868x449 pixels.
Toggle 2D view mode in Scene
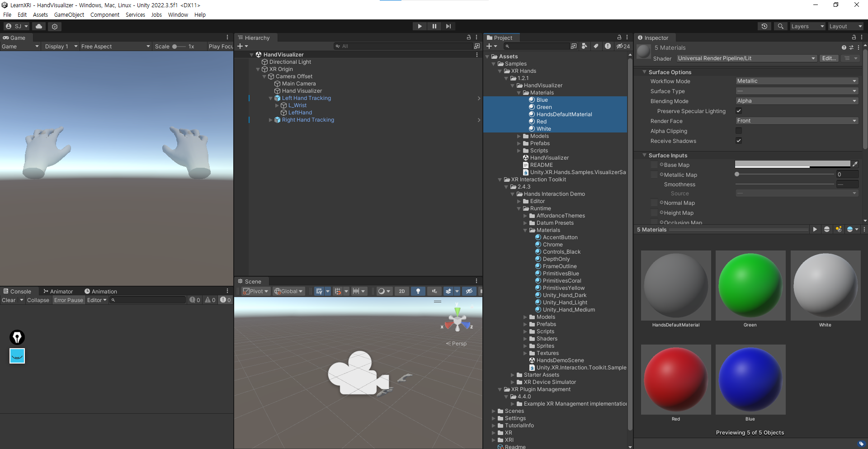tap(402, 291)
